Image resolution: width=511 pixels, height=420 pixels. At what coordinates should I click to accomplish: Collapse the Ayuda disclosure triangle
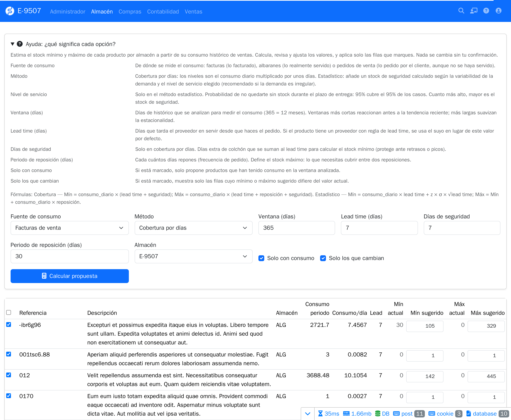click(13, 44)
